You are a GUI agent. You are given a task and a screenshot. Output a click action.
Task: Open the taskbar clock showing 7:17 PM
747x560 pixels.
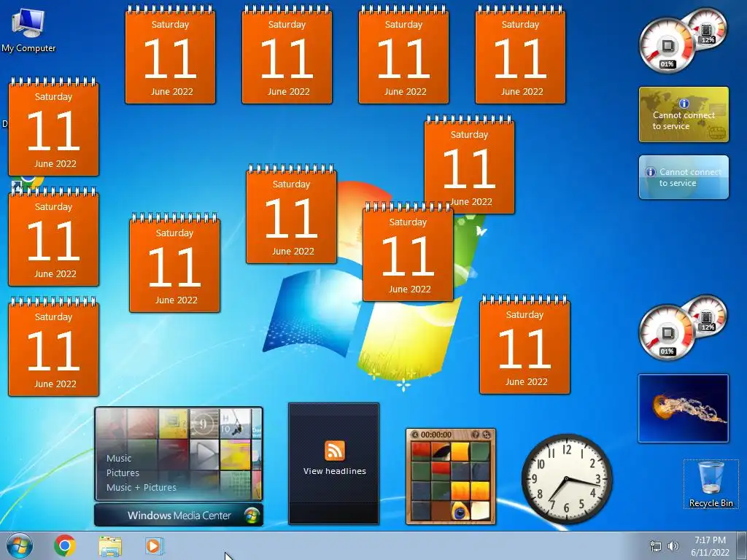(710, 546)
